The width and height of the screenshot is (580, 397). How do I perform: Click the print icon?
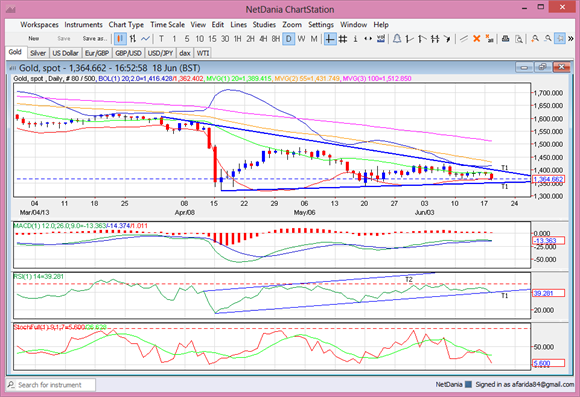505,38
